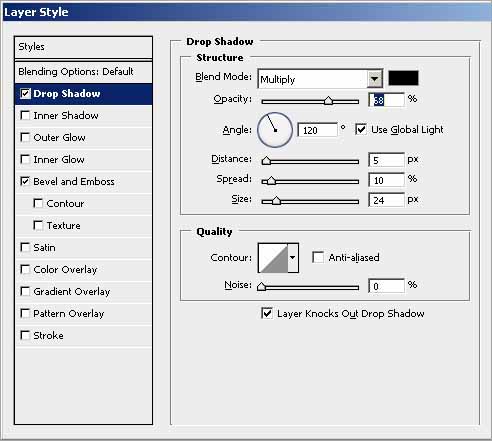Select the Styles panel entry

click(x=83, y=47)
